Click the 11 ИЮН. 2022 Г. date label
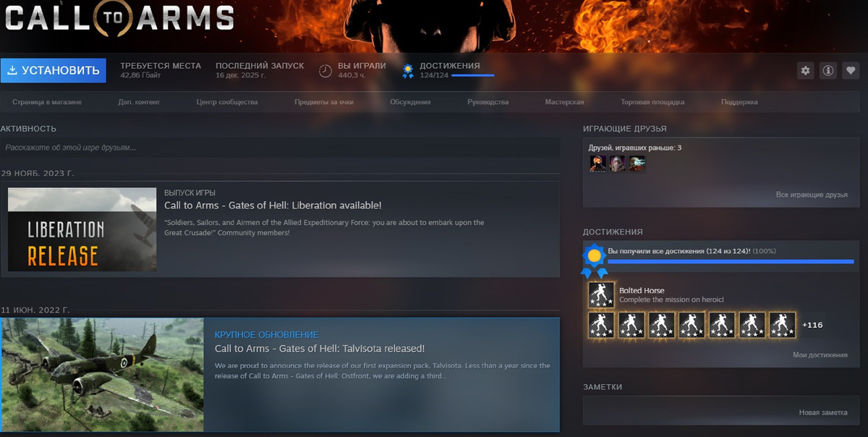Image resolution: width=868 pixels, height=437 pixels. click(x=35, y=310)
